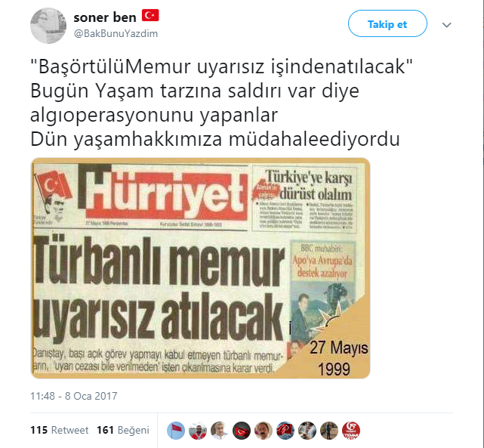Open fifth liker avatar, man with mustache
The image size is (484, 448).
coord(264,431)
